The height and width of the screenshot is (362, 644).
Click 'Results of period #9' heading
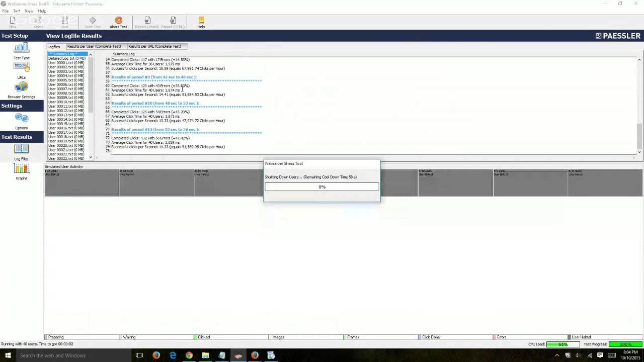(x=154, y=77)
